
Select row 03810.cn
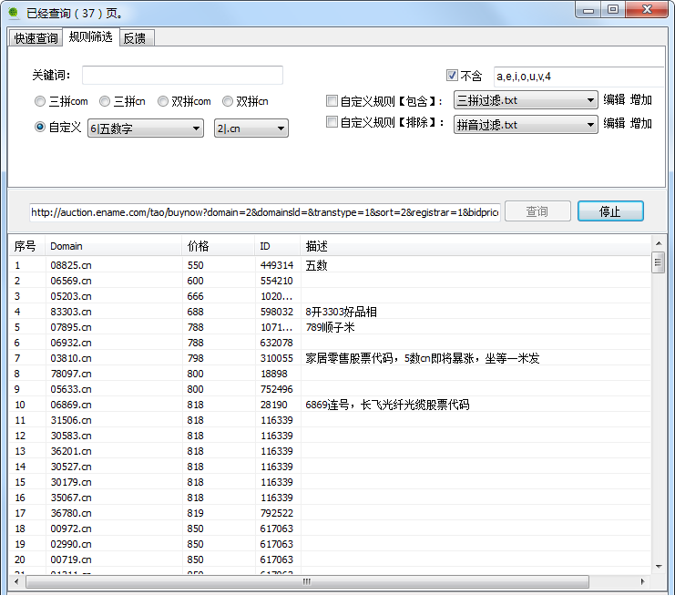click(330, 358)
